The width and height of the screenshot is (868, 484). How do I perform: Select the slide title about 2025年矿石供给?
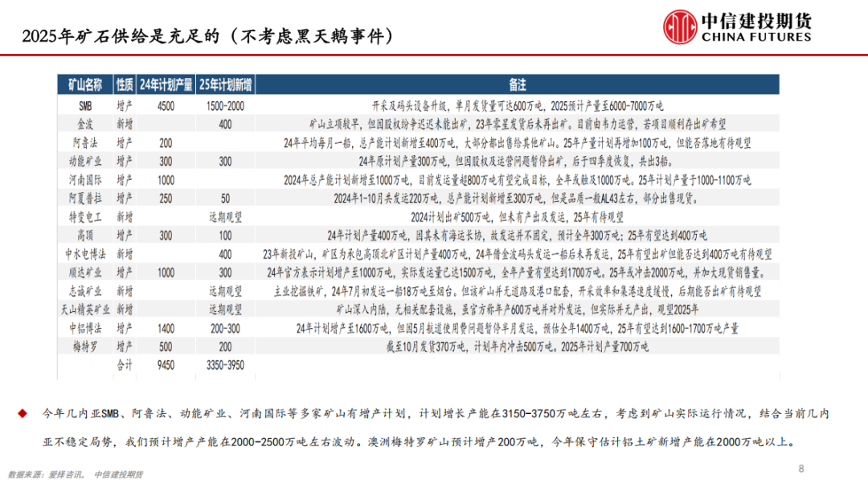point(207,36)
